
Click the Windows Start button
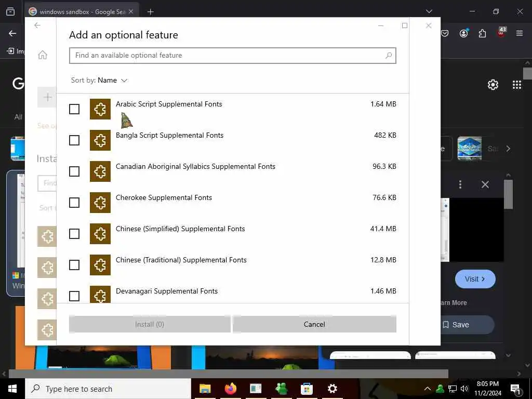[12, 389]
